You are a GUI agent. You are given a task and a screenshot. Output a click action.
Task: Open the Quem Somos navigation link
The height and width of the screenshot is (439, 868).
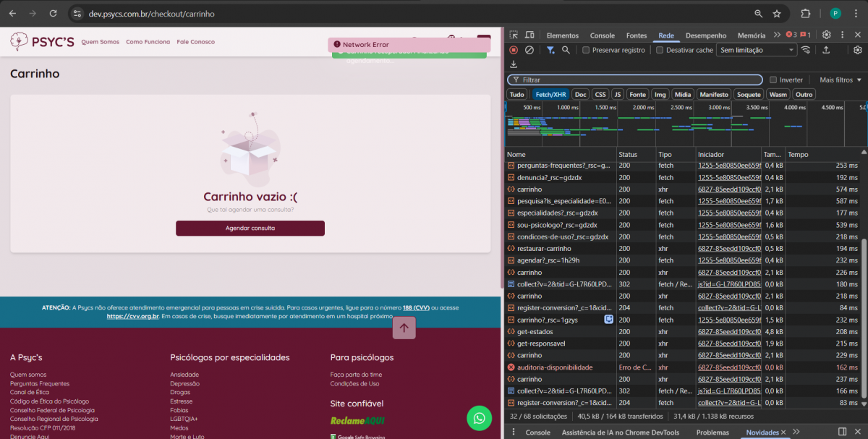click(x=100, y=42)
